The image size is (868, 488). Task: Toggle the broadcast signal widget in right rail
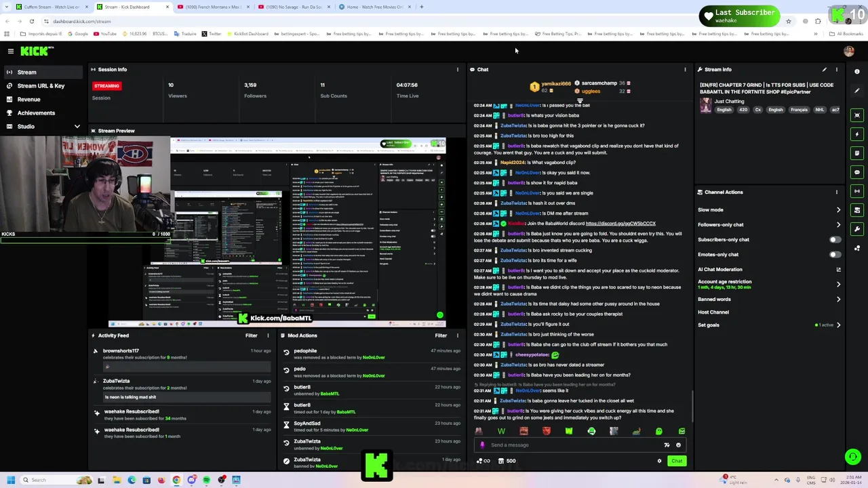tap(857, 191)
